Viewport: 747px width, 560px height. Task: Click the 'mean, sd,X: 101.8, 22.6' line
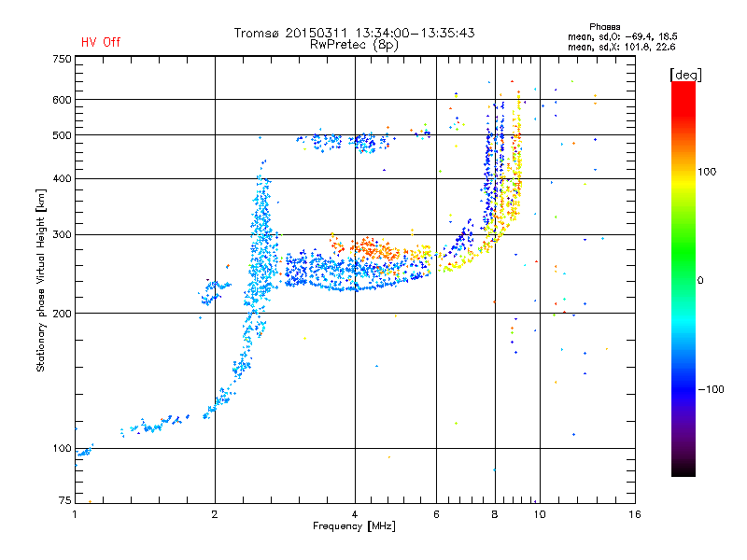click(621, 47)
